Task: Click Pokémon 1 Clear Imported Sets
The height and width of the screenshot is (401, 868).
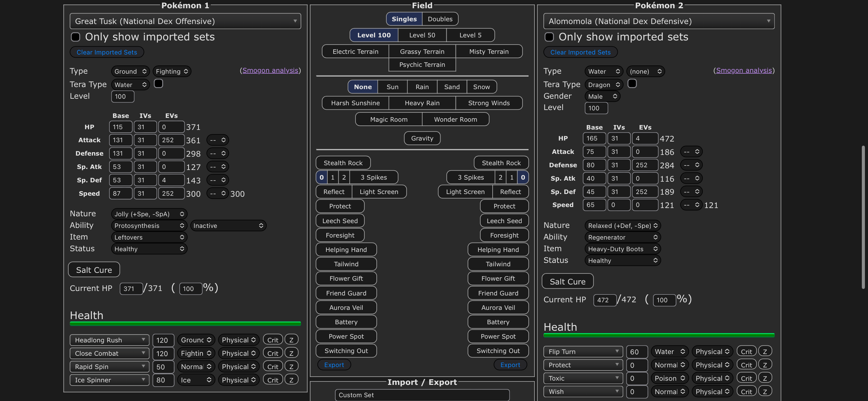Action: click(x=107, y=52)
